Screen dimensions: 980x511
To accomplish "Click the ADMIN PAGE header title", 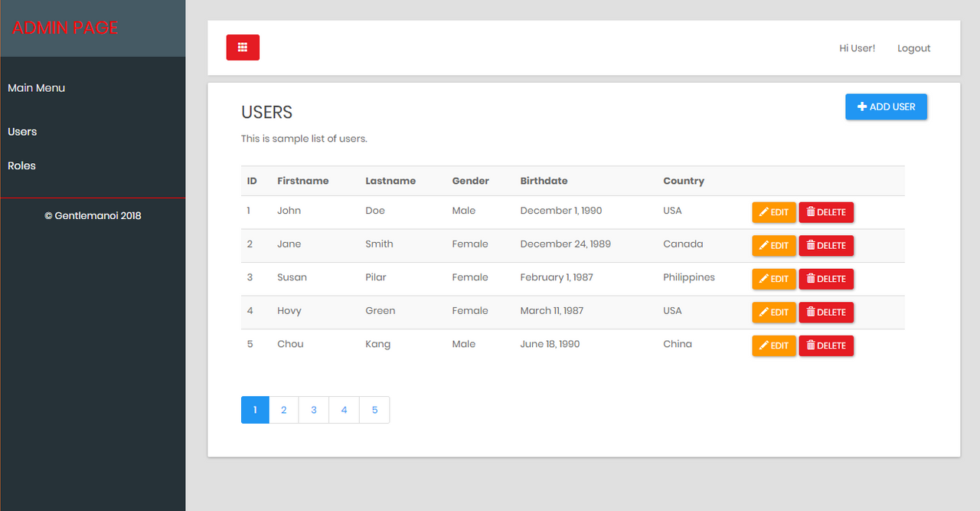I will point(65,28).
